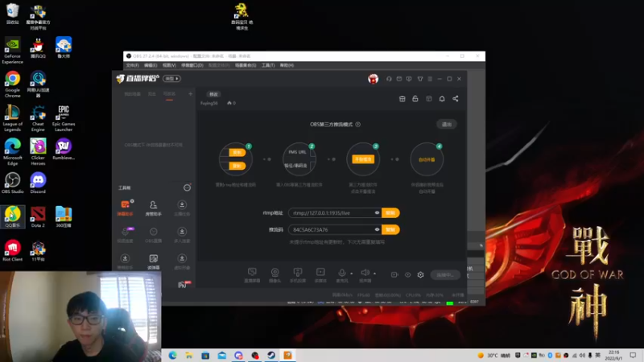Open the notification bell icon

[442, 99]
